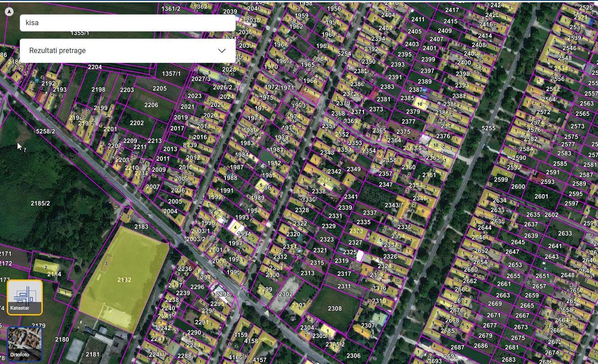Select parcel 1357/1 on the map
Screen dimensions: 598x364
coord(171,74)
